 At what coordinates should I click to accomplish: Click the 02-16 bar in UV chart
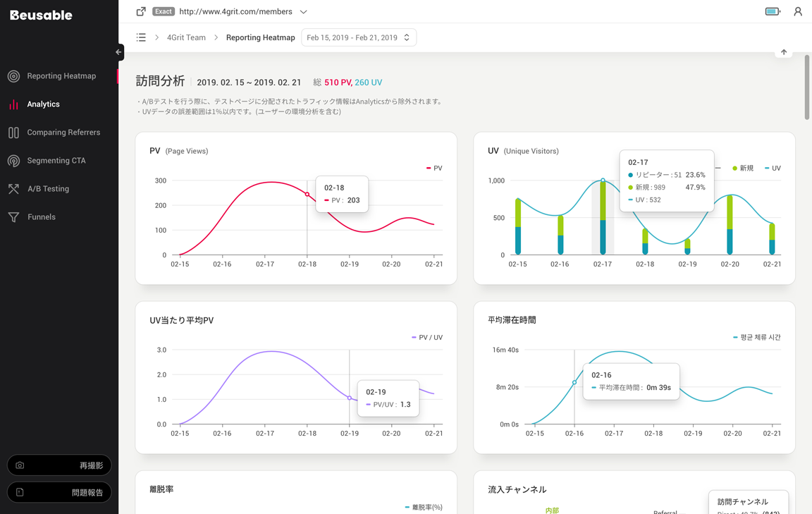pyautogui.click(x=560, y=235)
